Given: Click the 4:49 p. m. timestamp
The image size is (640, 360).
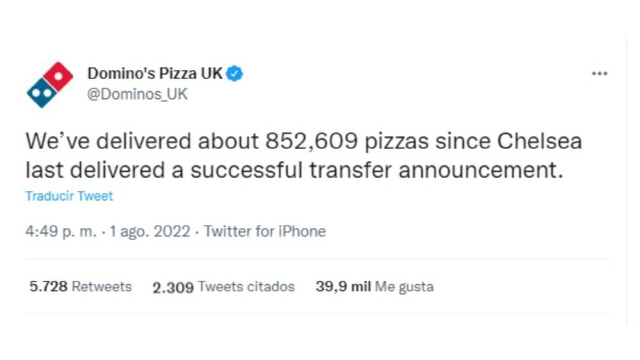Looking at the screenshot, I should pos(61,231).
